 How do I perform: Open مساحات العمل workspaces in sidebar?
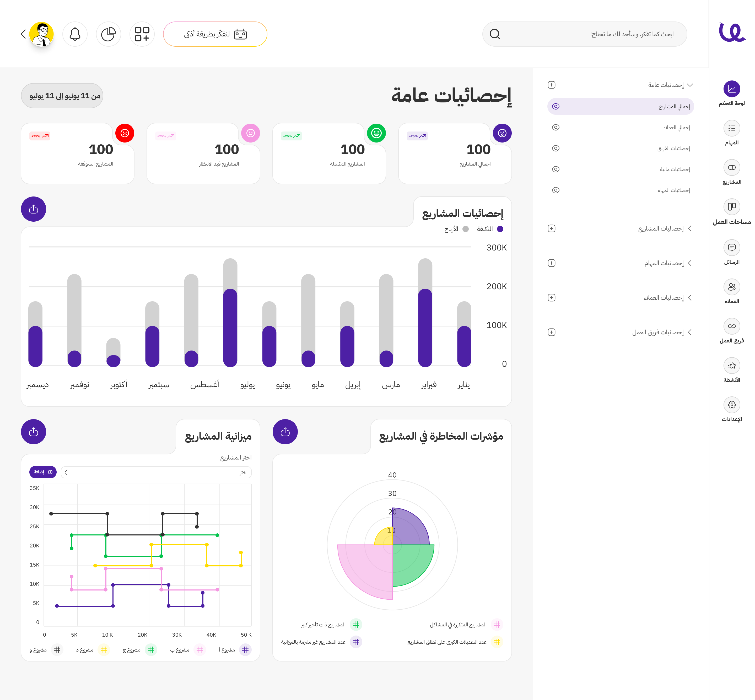point(731,212)
